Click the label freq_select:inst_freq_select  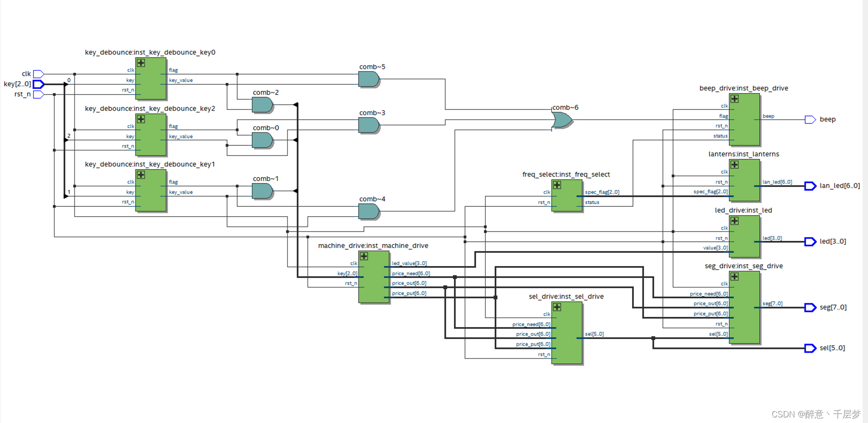pos(566,174)
